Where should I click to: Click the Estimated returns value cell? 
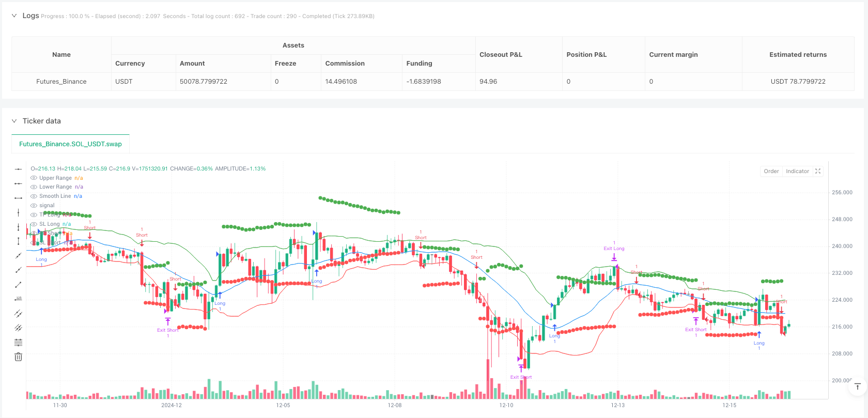[x=798, y=82]
